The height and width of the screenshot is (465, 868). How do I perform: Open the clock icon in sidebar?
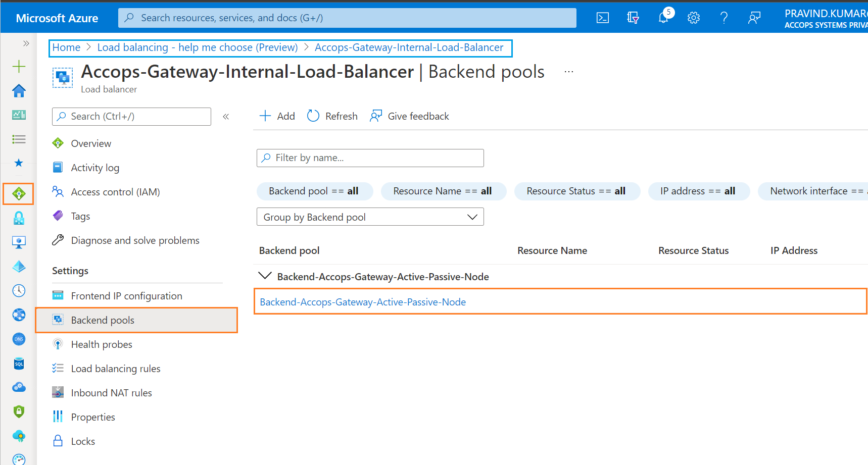pos(19,290)
